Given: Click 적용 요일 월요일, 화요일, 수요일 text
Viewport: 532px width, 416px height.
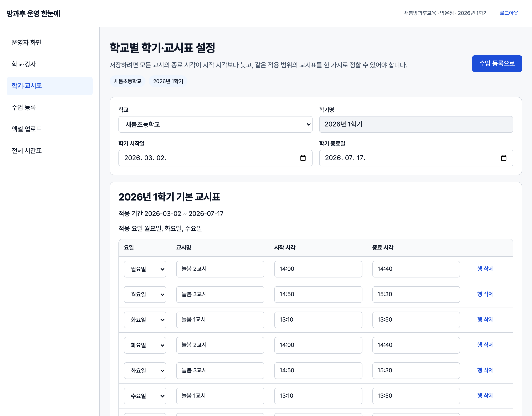Looking at the screenshot, I should coord(160,228).
